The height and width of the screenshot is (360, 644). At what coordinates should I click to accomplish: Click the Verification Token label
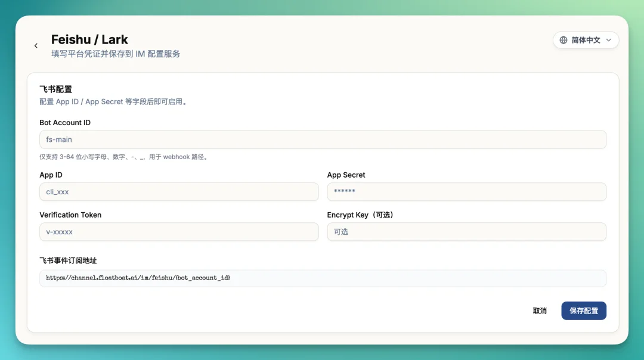pos(70,215)
